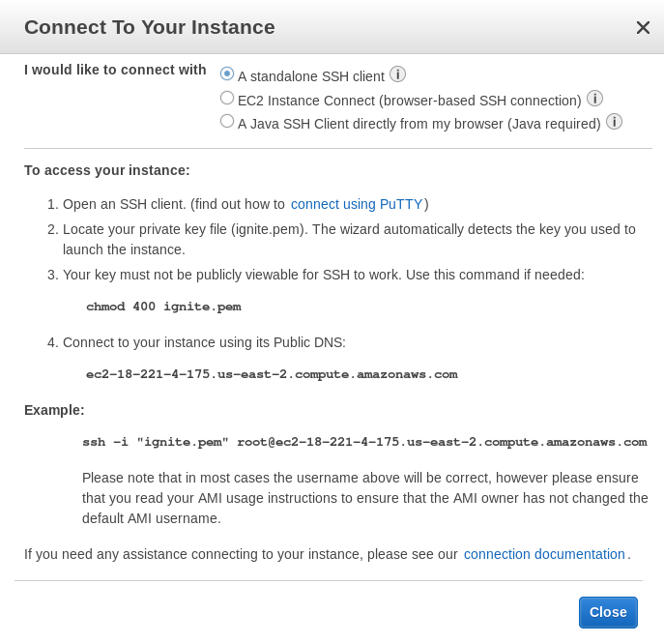Click the 'A standalone SSH client' label text
Image resolution: width=664 pixels, height=644 pixels.
pyautogui.click(x=311, y=76)
